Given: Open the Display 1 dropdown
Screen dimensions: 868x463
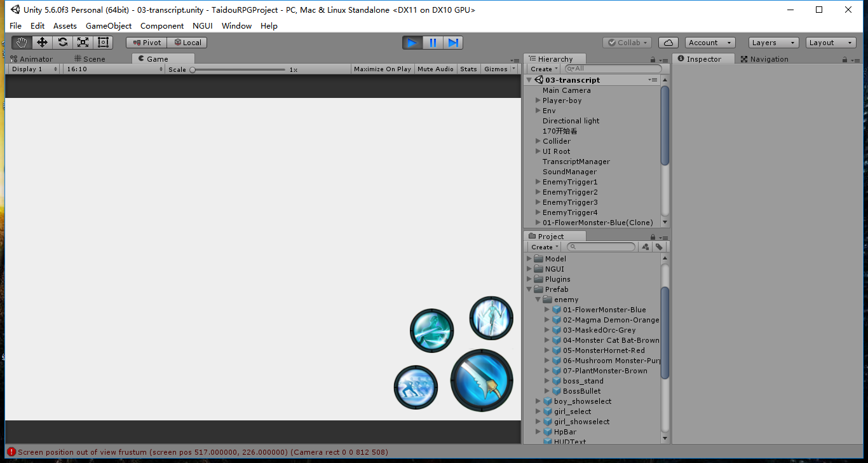Looking at the screenshot, I should [x=34, y=69].
